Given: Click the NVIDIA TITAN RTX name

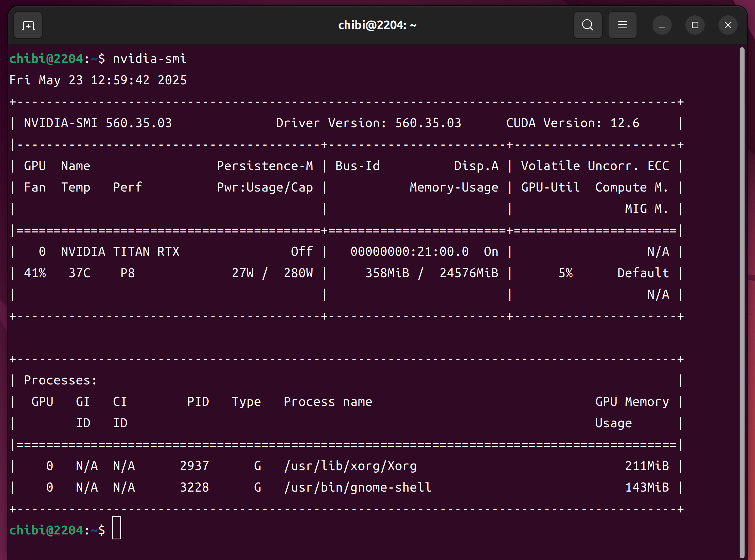Looking at the screenshot, I should coord(120,251).
